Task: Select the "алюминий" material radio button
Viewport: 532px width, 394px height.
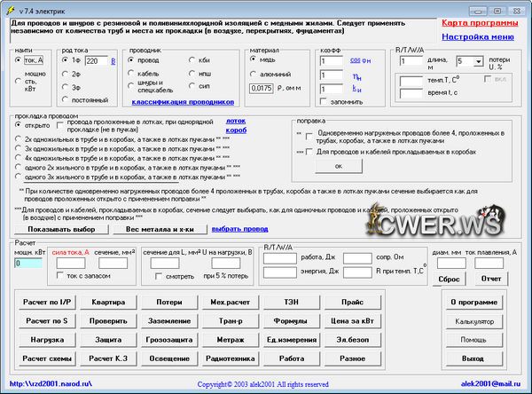Action: tap(254, 75)
